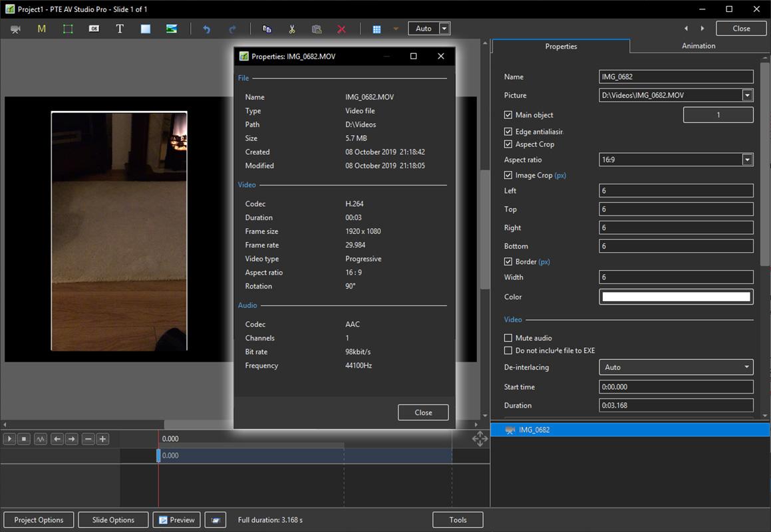The width and height of the screenshot is (771, 532).
Task: Click the red Delete X icon
Action: tap(341, 29)
